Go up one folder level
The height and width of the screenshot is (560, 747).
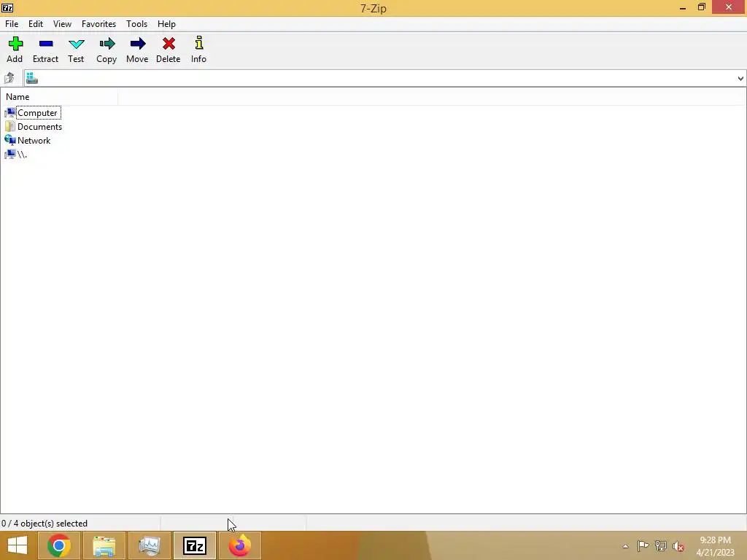click(9, 77)
